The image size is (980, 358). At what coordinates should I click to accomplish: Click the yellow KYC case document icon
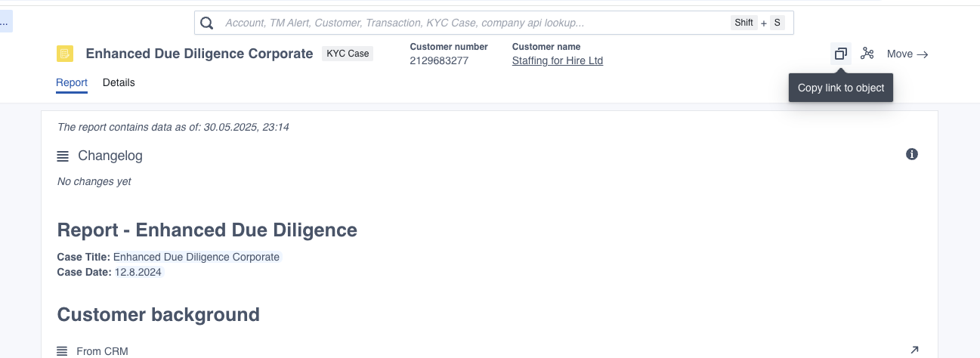click(x=65, y=54)
